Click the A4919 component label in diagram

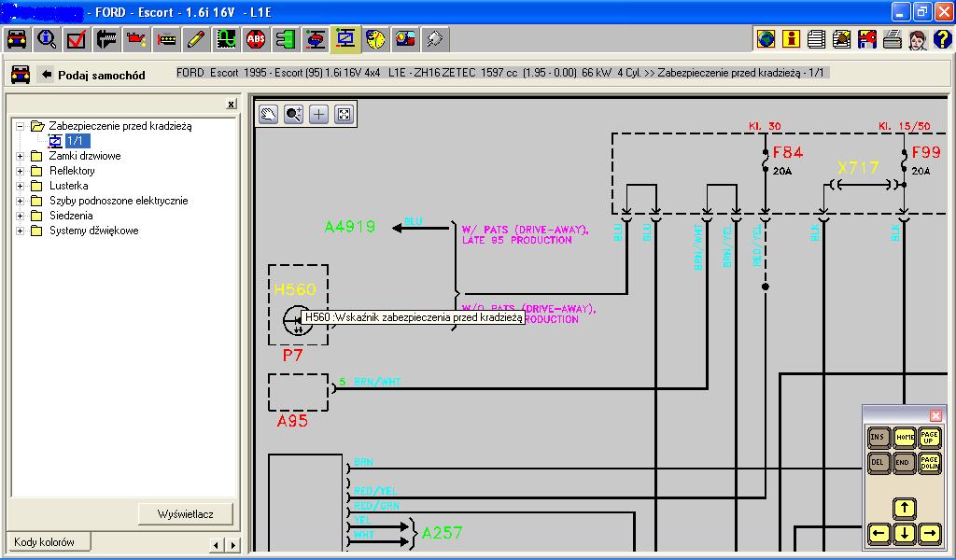pyautogui.click(x=350, y=228)
